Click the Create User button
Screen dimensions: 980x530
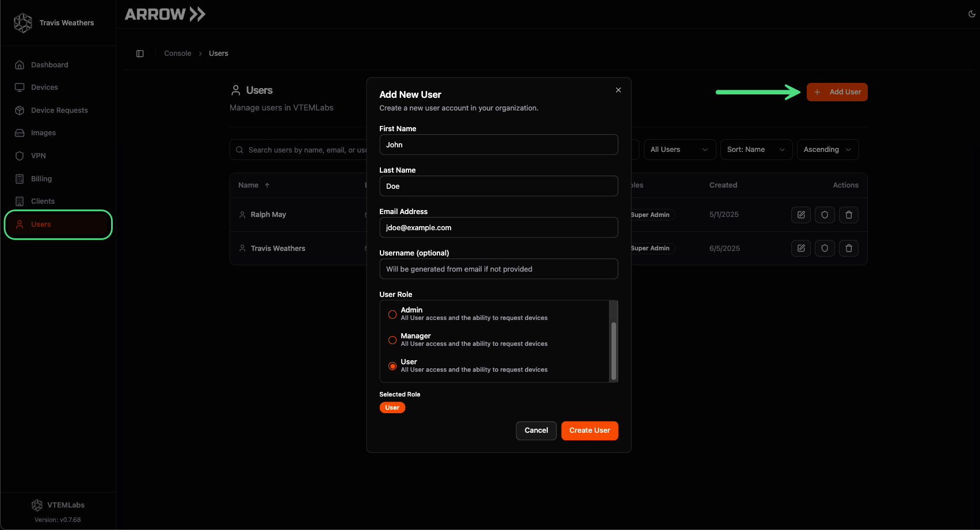click(589, 430)
